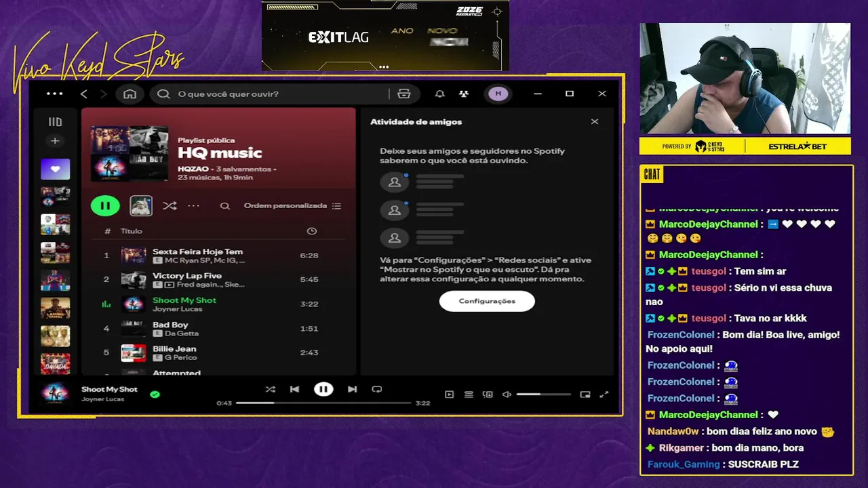The width and height of the screenshot is (868, 488).
Task: Click the magnifier icon in search bar
Action: coord(163,94)
